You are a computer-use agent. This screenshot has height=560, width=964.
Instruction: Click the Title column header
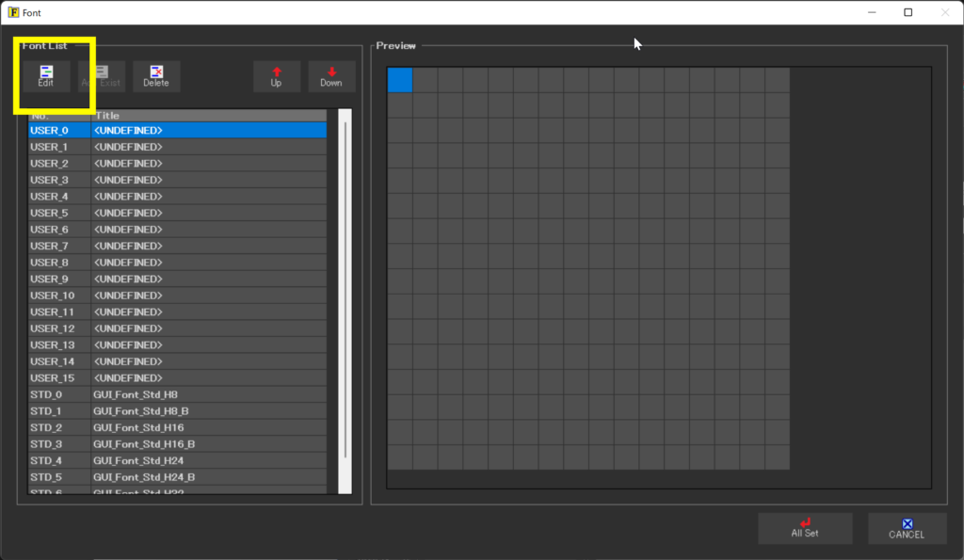click(x=207, y=116)
